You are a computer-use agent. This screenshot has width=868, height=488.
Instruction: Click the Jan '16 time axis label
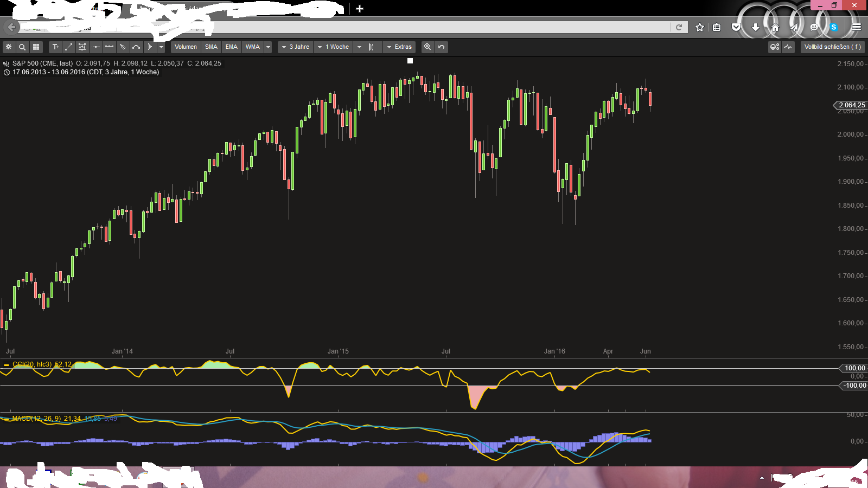coord(554,351)
